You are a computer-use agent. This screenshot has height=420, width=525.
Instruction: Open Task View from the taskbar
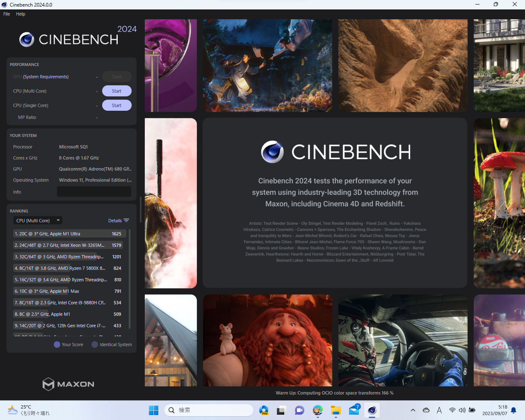point(281,410)
